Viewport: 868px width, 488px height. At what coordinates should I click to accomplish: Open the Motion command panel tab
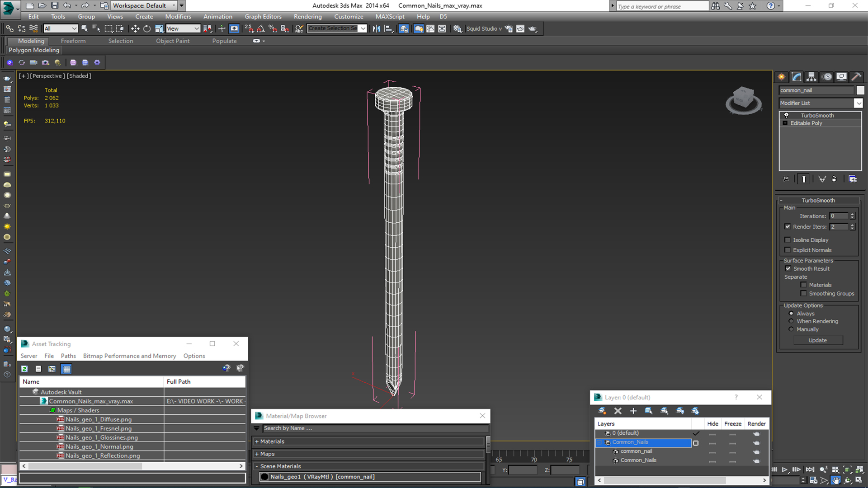[x=827, y=77]
